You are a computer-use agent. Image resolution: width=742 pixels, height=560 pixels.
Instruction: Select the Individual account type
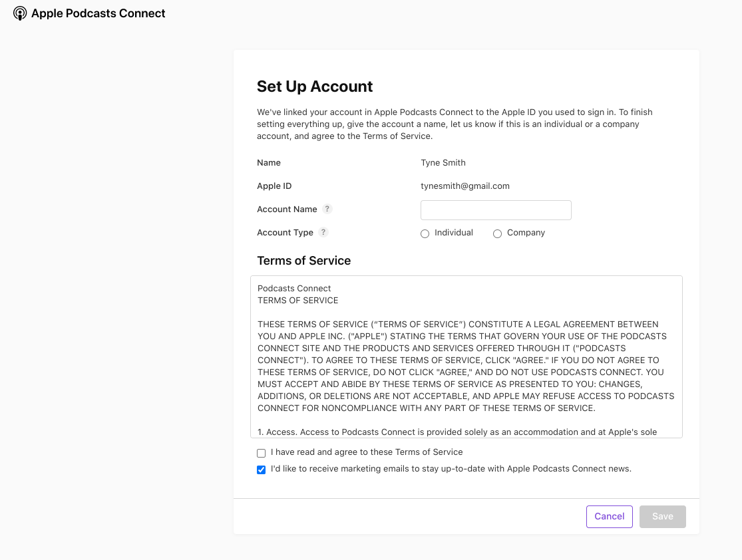coord(425,233)
